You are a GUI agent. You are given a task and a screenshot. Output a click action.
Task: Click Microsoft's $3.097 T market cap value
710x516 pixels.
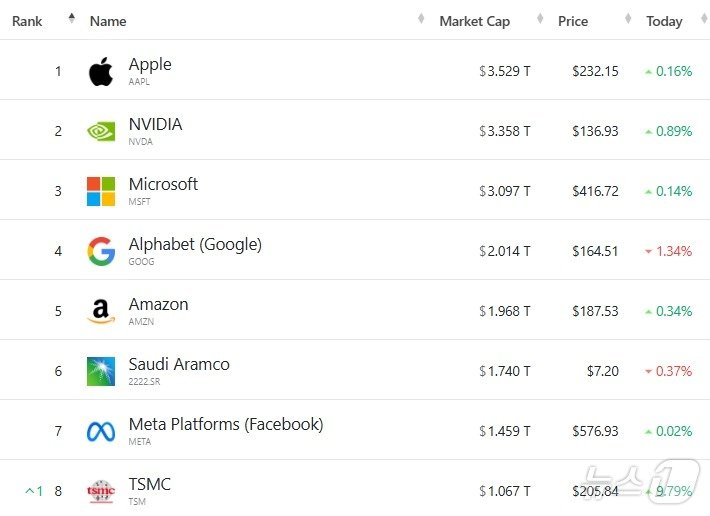coord(505,191)
